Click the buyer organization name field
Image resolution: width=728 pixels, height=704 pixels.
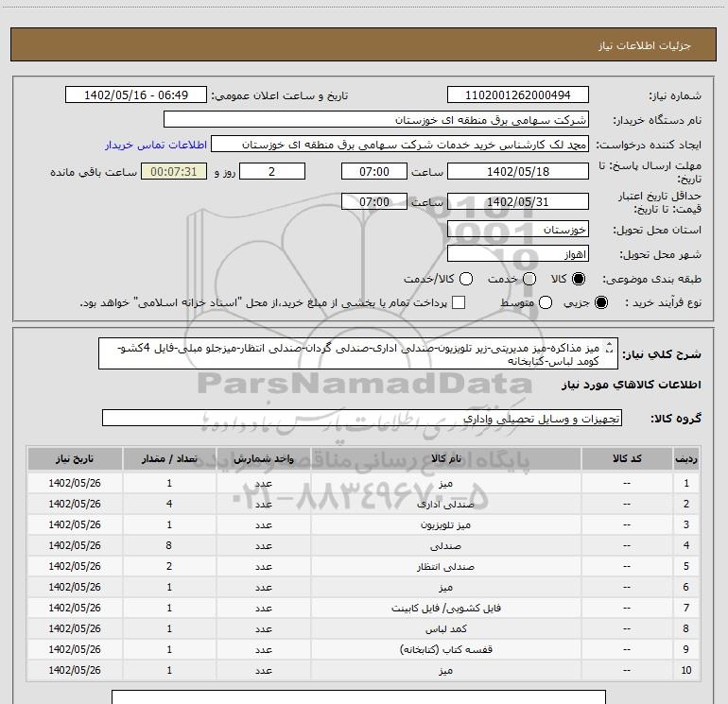point(375,120)
